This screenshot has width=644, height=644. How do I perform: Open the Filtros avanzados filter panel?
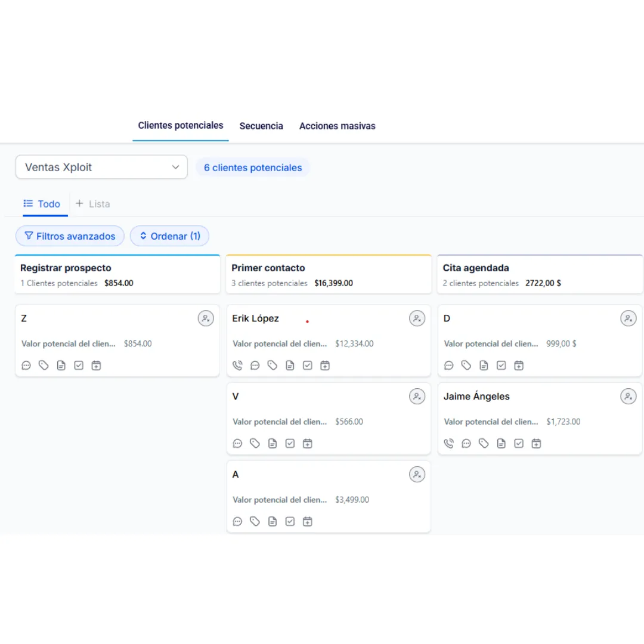coord(70,236)
